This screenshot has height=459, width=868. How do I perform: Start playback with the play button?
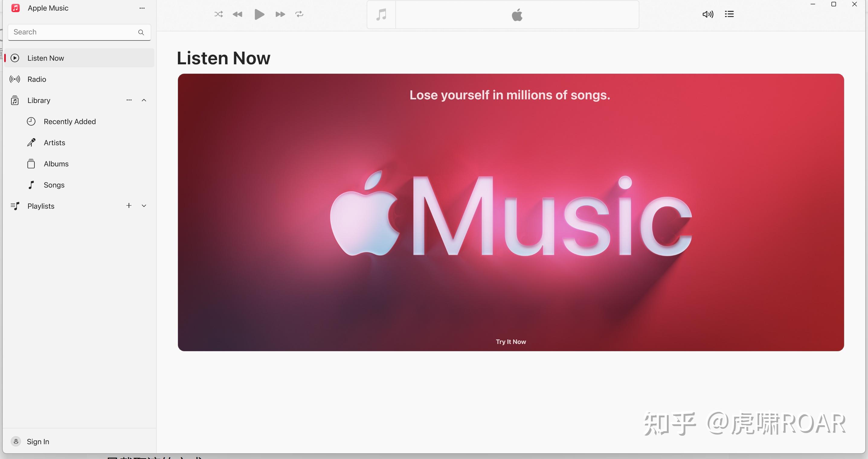click(x=259, y=14)
